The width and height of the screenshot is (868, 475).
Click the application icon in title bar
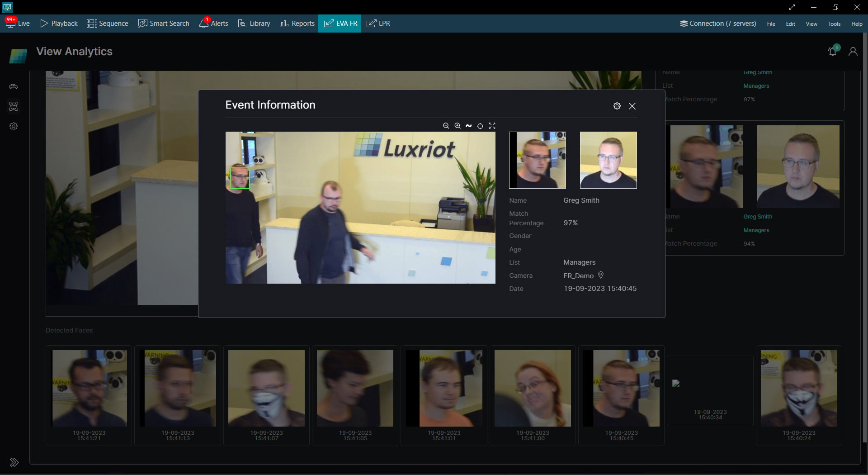[x=7, y=7]
